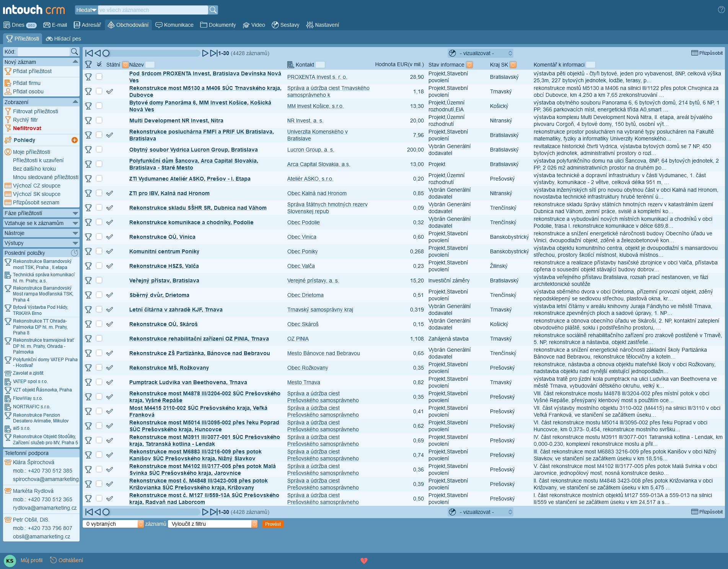
Task: Click the Kód search magnifier icon
Action: coord(75,52)
